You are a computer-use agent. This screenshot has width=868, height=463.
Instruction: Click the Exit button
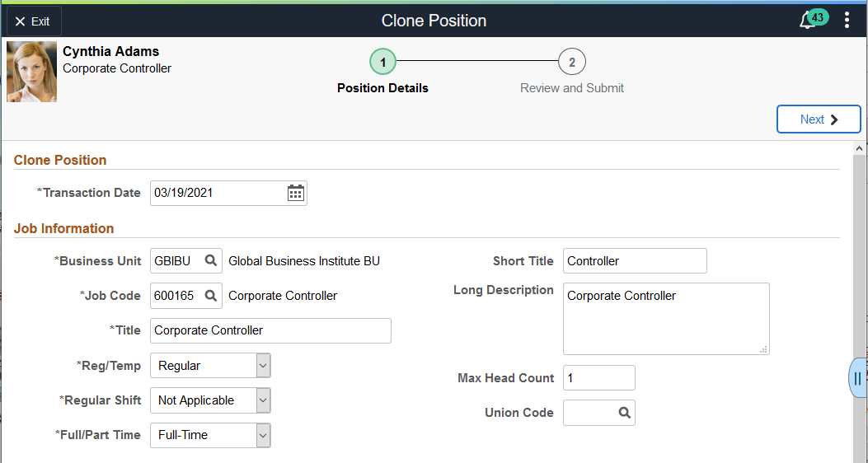tap(34, 21)
